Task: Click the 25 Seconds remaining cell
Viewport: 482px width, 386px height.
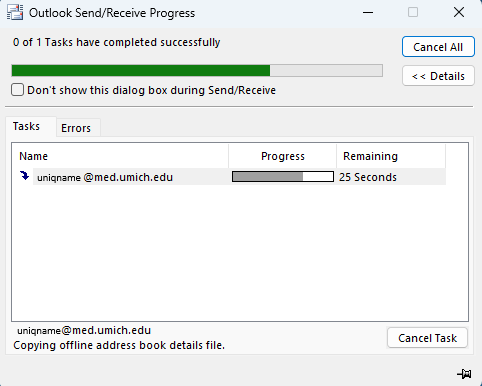Action: [x=368, y=177]
